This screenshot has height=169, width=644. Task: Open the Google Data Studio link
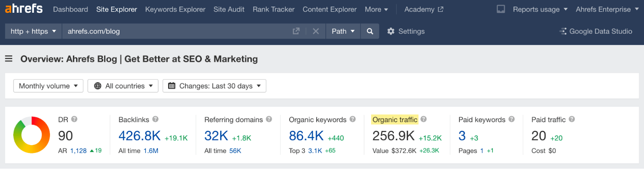click(x=596, y=31)
